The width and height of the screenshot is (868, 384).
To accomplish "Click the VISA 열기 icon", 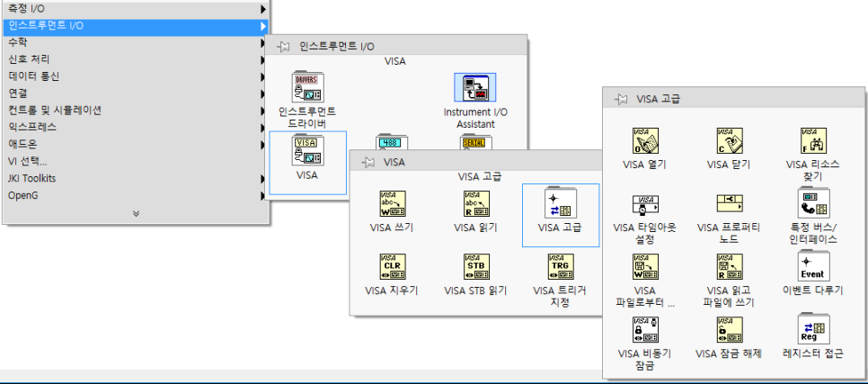I will (x=644, y=141).
